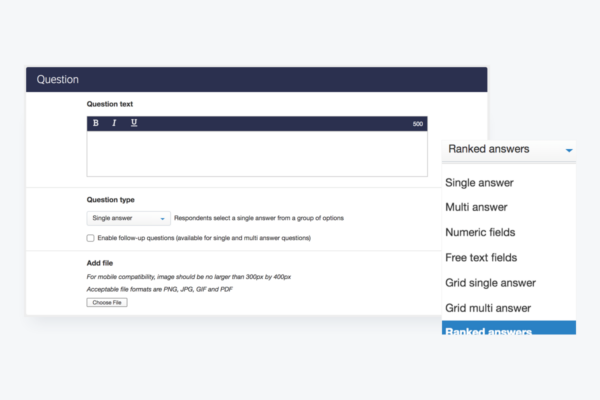This screenshot has height=400, width=600.
Task: Toggle bold formatting in question editor
Action: 96,123
